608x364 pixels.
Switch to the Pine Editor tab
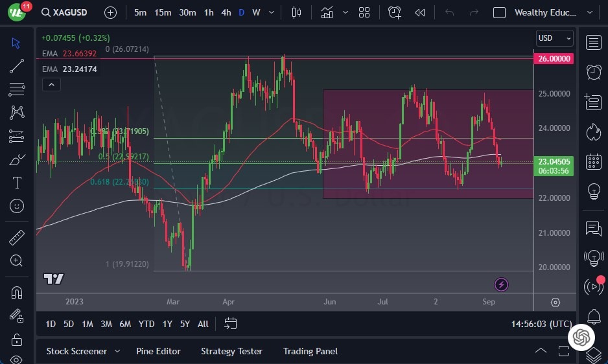pos(158,351)
